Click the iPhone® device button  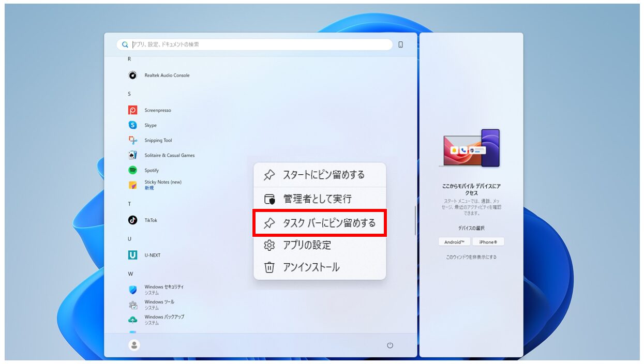click(488, 241)
